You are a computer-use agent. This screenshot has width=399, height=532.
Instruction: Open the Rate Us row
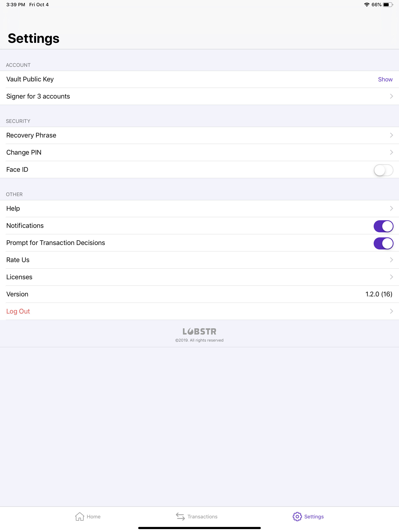pyautogui.click(x=199, y=260)
